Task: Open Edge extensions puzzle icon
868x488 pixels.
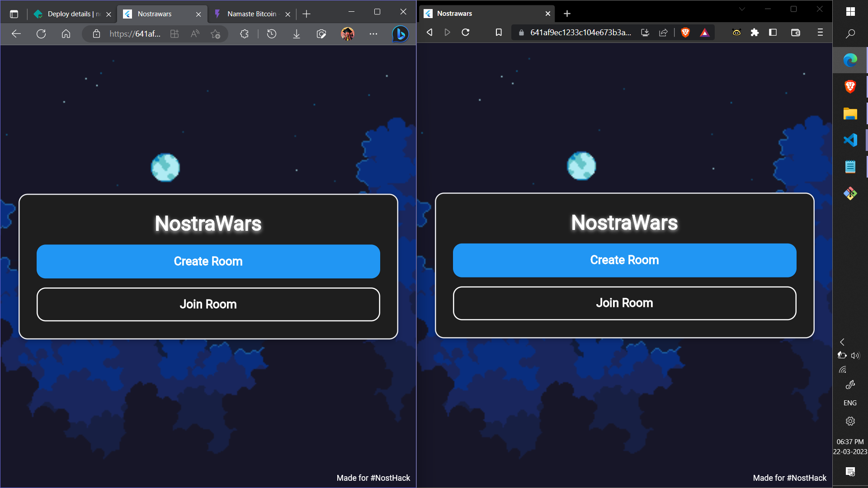Action: [x=245, y=34]
